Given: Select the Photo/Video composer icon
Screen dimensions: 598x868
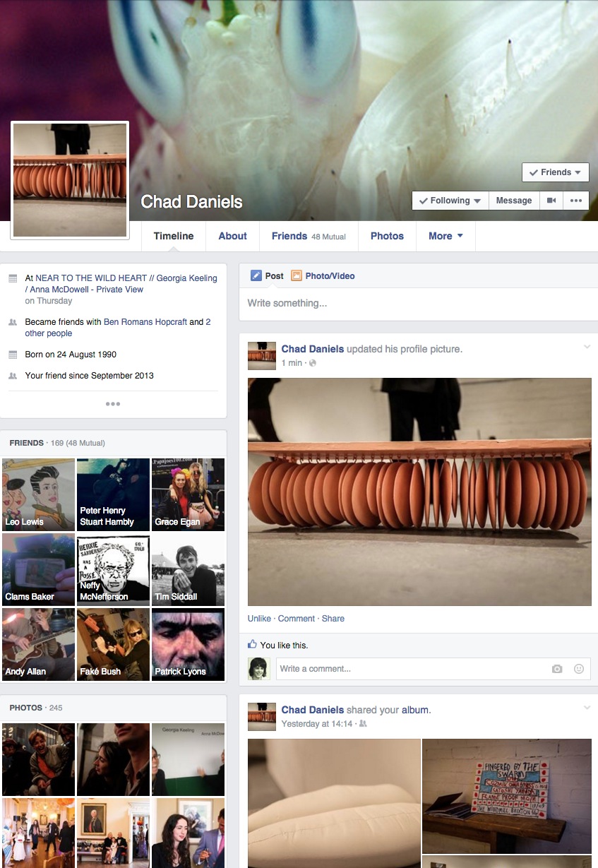Looking at the screenshot, I should (x=297, y=276).
